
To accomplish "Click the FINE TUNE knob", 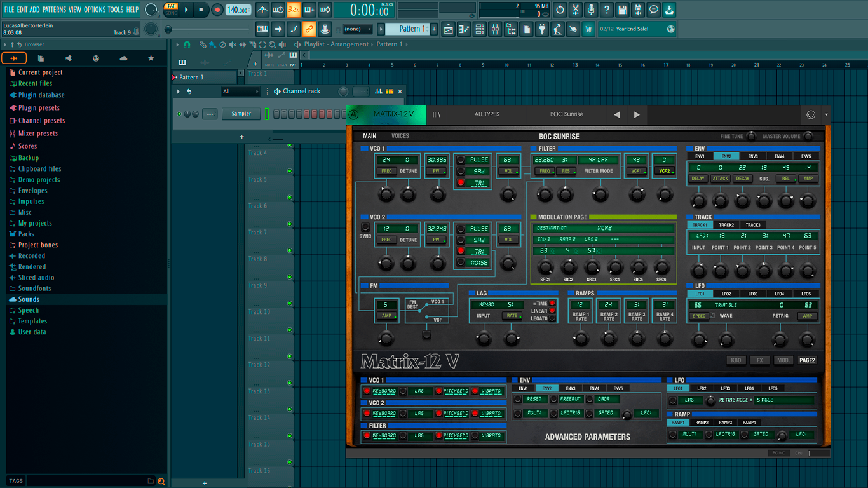I will 751,136.
